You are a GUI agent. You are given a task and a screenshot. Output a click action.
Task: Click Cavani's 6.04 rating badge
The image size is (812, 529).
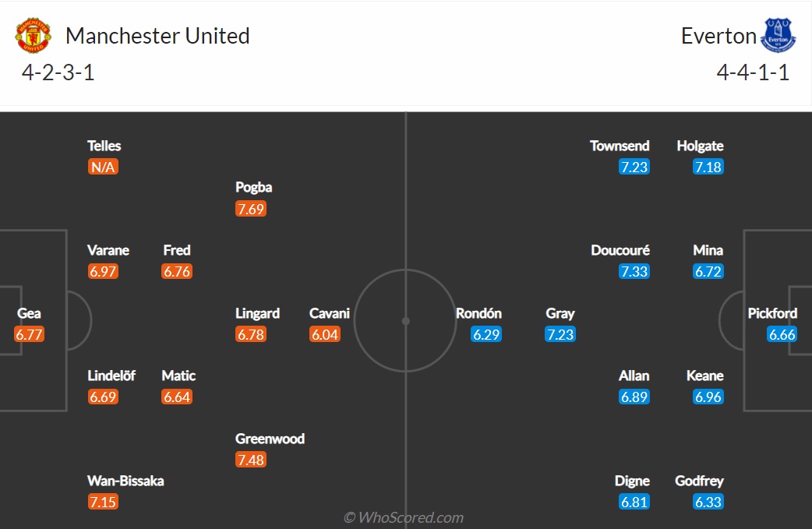[x=325, y=334]
